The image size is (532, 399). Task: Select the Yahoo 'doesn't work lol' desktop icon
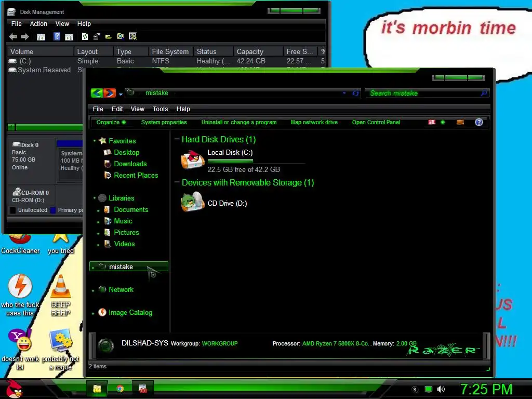tap(20, 350)
